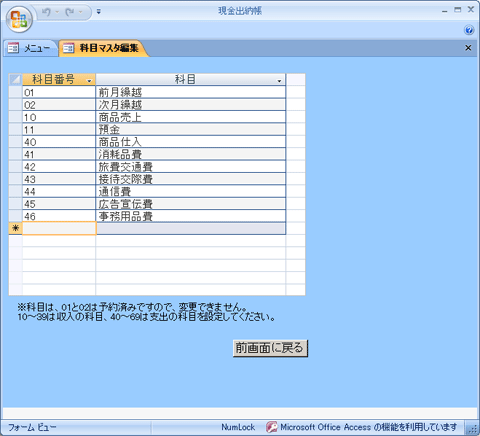This screenshot has height=436, width=480.
Task: Click the cell with number 40
Action: click(59, 142)
